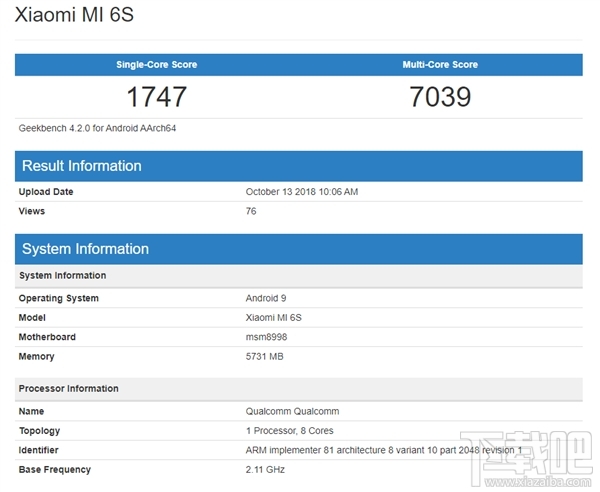Select the 'Qualcomm Qualcomm' value
This screenshot has height=492, width=600.
click(292, 411)
